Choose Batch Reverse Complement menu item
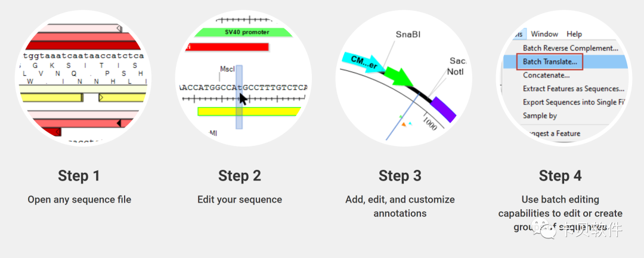The width and height of the screenshot is (644, 258). point(570,48)
